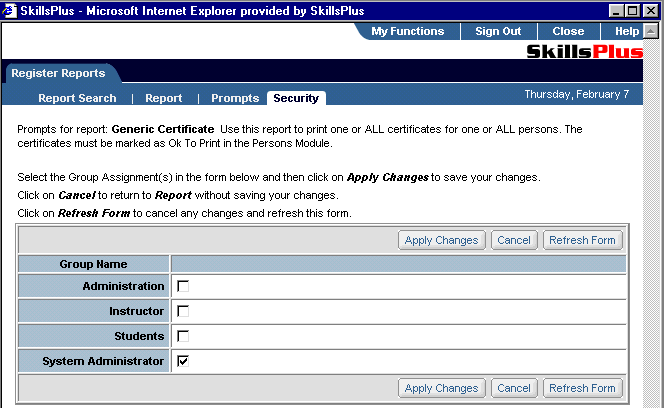Maximize the SkillsPlus browser window
Viewport: 664px width, 408px height.
(x=632, y=11)
